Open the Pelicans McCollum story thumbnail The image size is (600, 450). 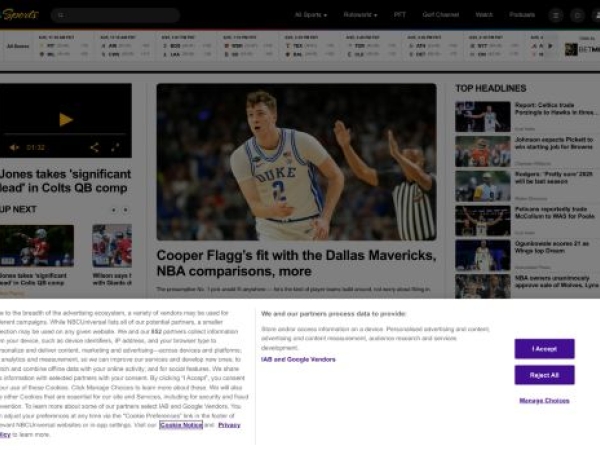tap(483, 221)
